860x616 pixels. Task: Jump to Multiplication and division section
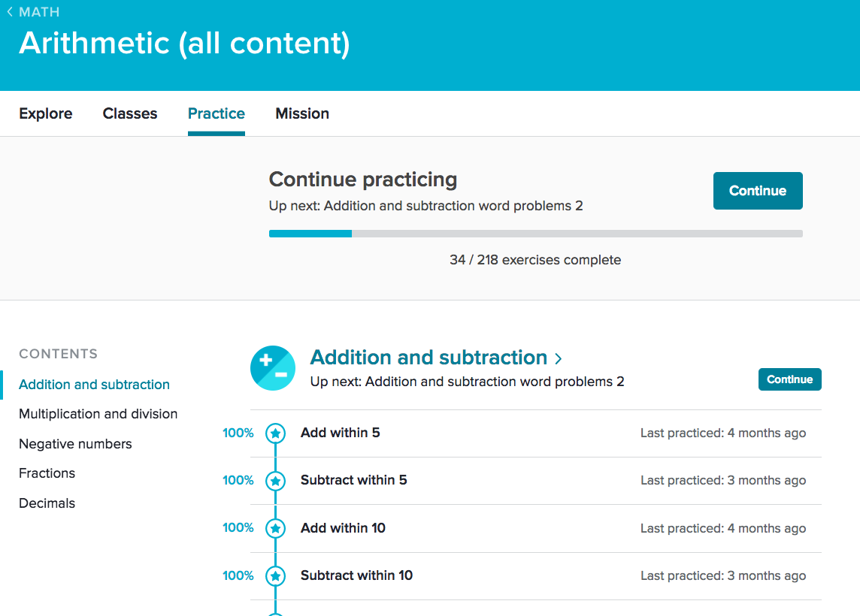(98, 414)
